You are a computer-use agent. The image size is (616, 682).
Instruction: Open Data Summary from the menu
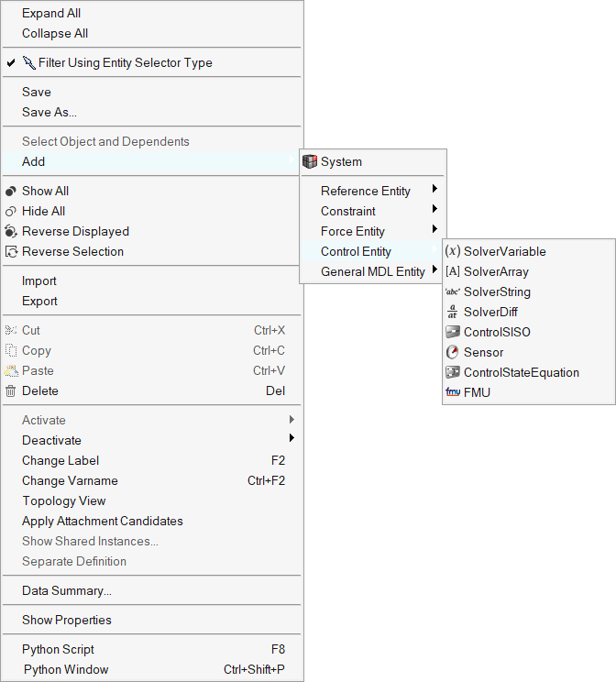coord(67,590)
